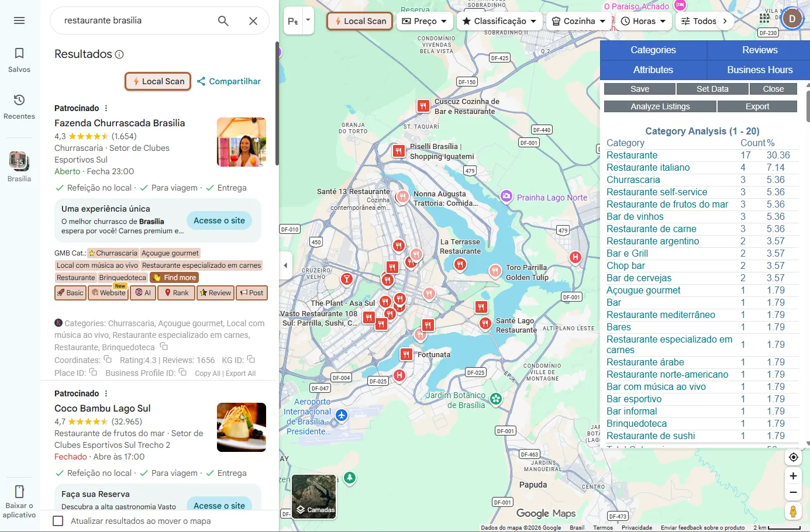Click Local Scan button in results panel
Viewport: 810px width, 532px height.
(x=158, y=81)
